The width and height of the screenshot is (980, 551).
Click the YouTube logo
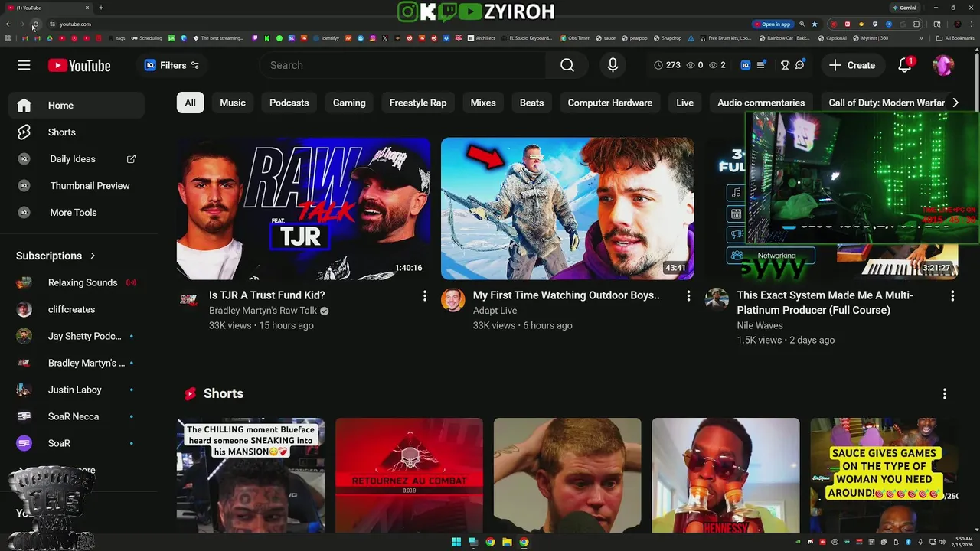point(80,66)
